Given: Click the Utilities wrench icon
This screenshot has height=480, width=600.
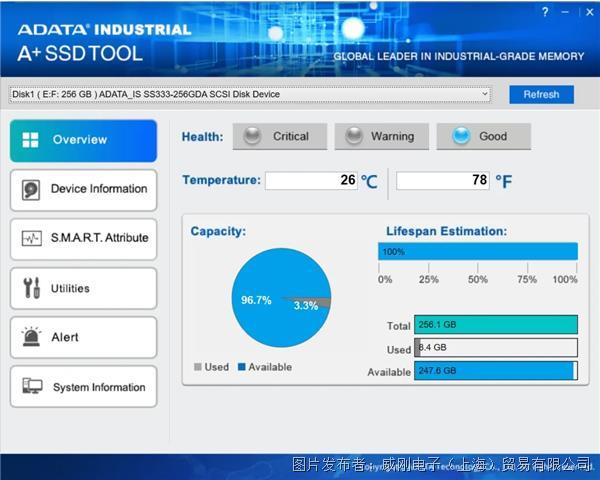Looking at the screenshot, I should [31, 288].
